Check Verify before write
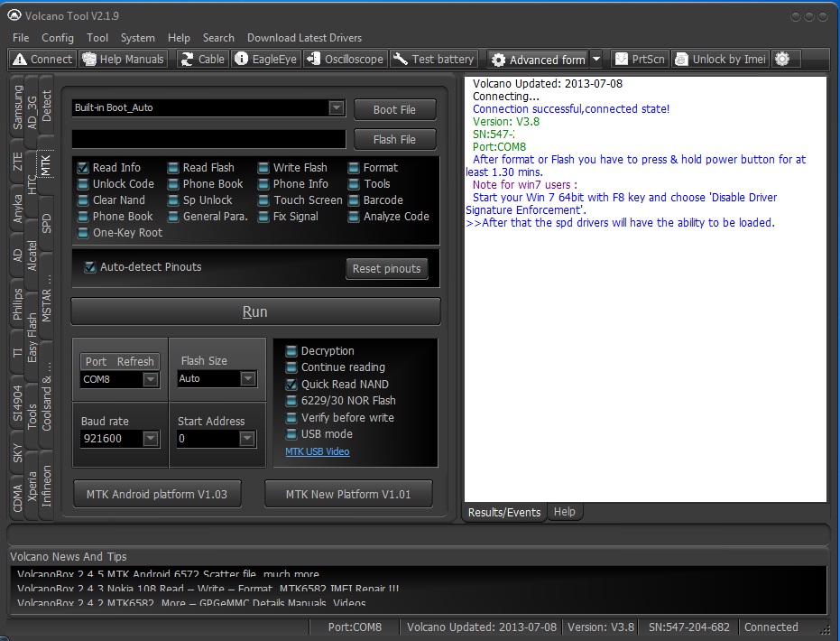Viewport: 840px width, 641px height. [291, 417]
